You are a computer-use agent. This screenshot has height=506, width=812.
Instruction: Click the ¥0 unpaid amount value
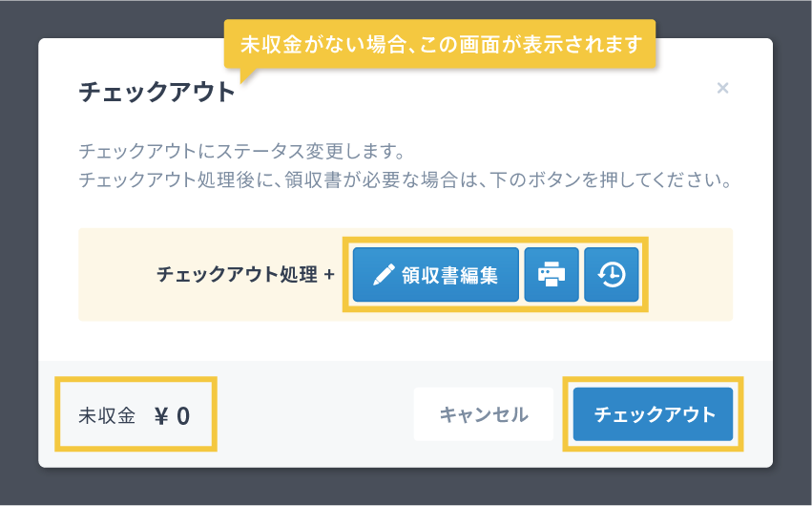172,415
